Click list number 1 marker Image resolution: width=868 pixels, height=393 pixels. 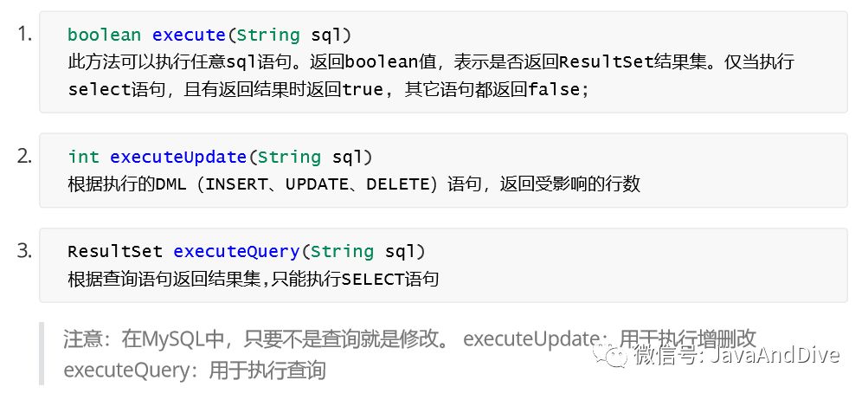click(24, 35)
